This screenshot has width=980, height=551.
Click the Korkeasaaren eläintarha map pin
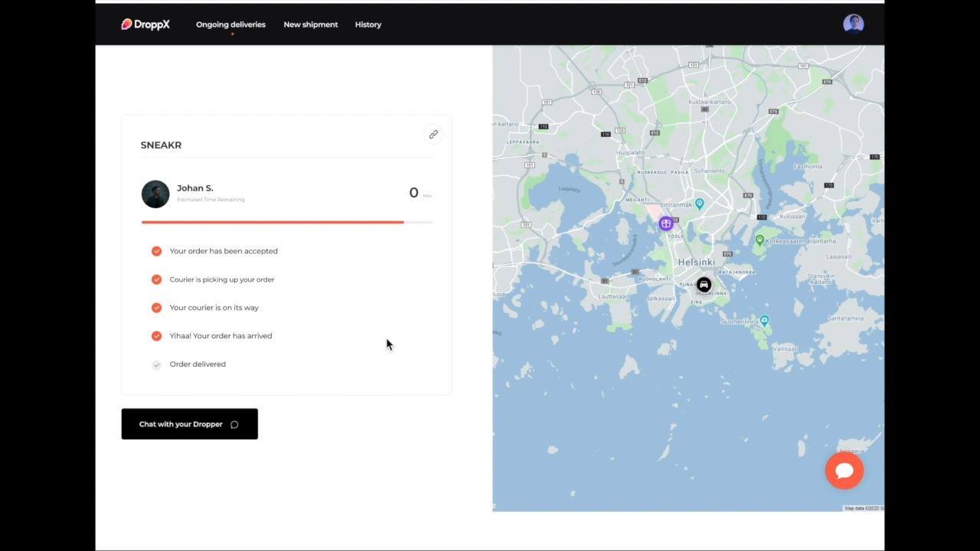click(x=759, y=240)
